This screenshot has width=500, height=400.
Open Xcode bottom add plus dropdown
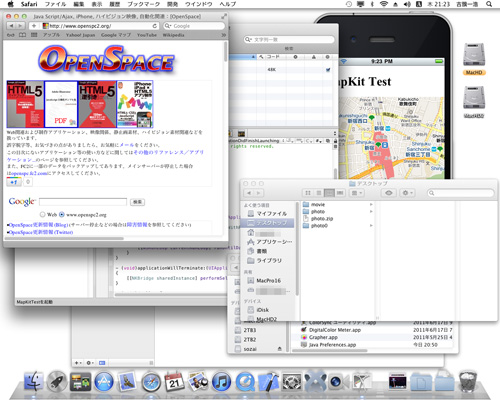pyautogui.click(x=78, y=363)
